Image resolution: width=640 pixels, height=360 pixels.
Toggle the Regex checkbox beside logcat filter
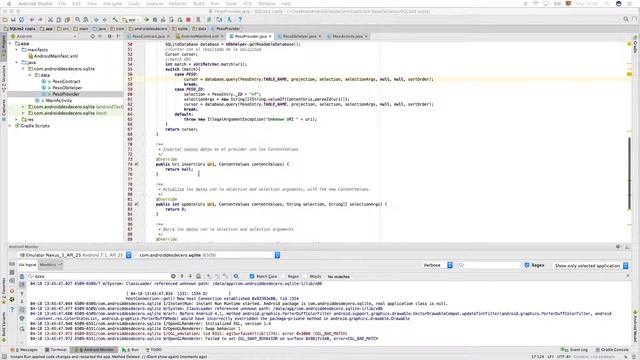pyautogui.click(x=527, y=265)
